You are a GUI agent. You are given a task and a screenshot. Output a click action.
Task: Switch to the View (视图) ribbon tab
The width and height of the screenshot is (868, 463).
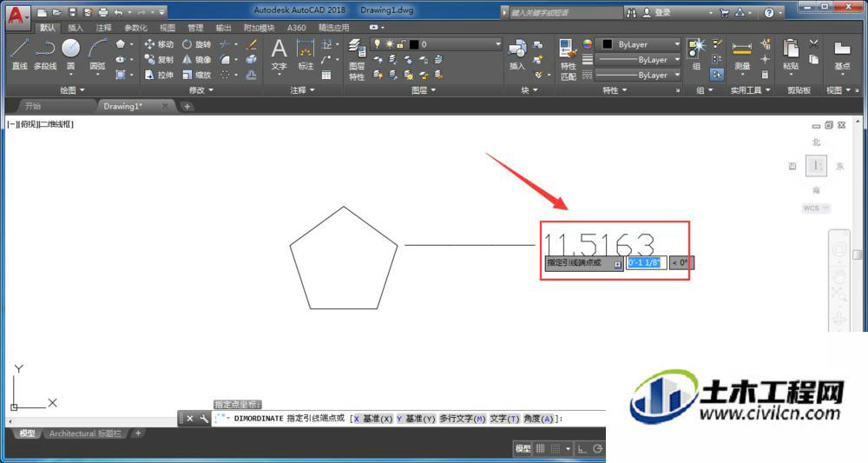click(168, 28)
